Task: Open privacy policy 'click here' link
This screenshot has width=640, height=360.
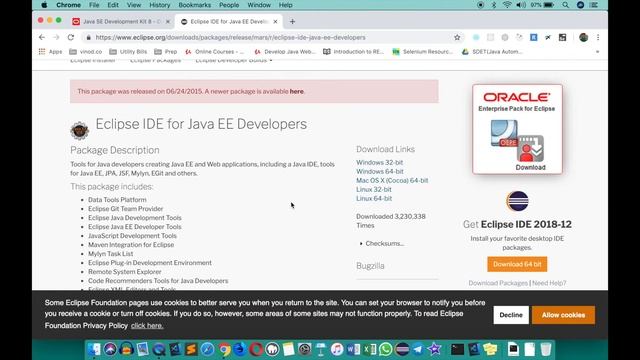Action: pos(147,326)
